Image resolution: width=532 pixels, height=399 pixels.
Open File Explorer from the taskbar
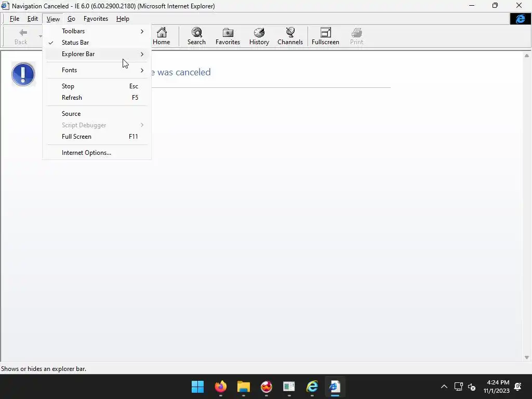243,387
